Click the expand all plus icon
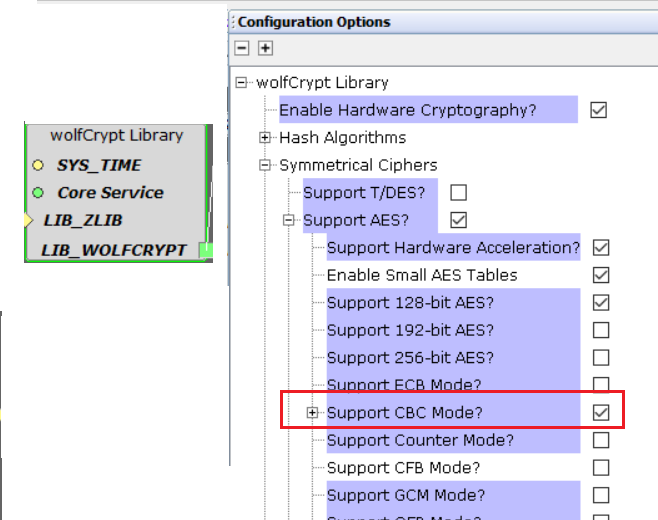658x520 pixels. pos(265,48)
